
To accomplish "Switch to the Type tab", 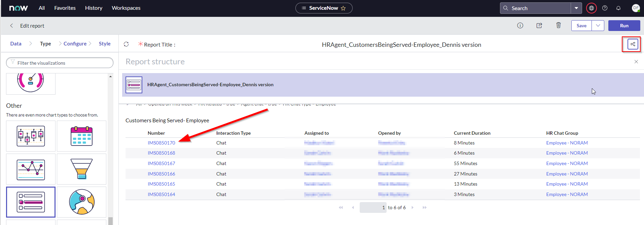I will pos(45,44).
